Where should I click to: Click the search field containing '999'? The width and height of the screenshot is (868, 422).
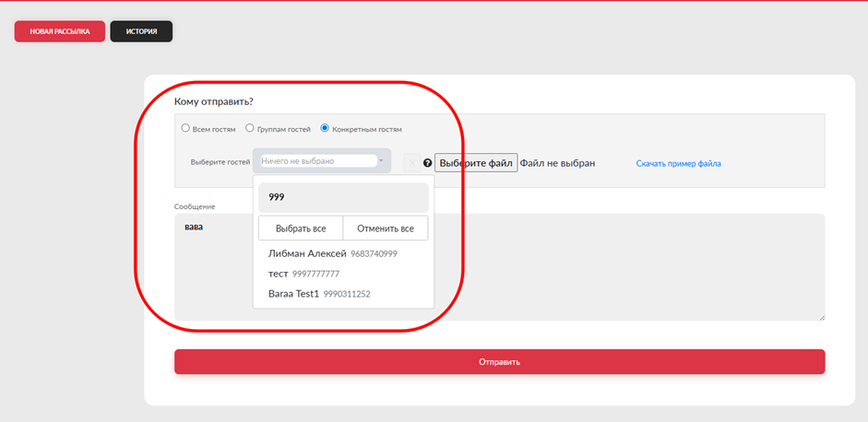point(341,197)
